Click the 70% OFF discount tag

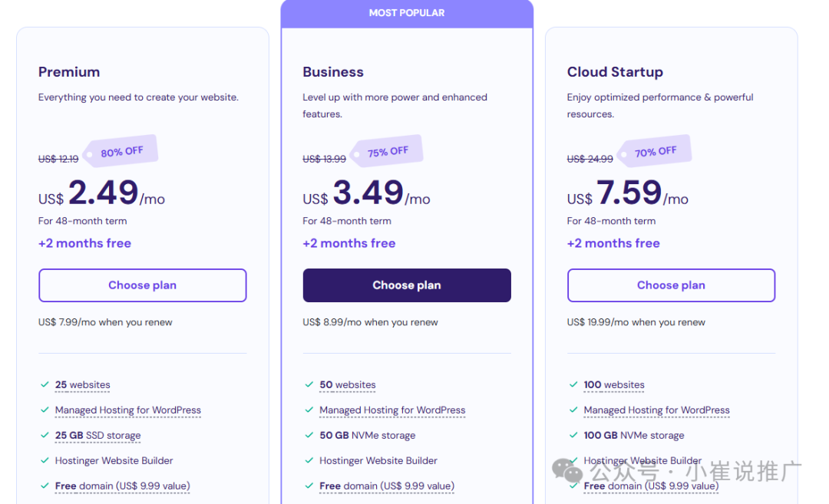click(x=655, y=152)
